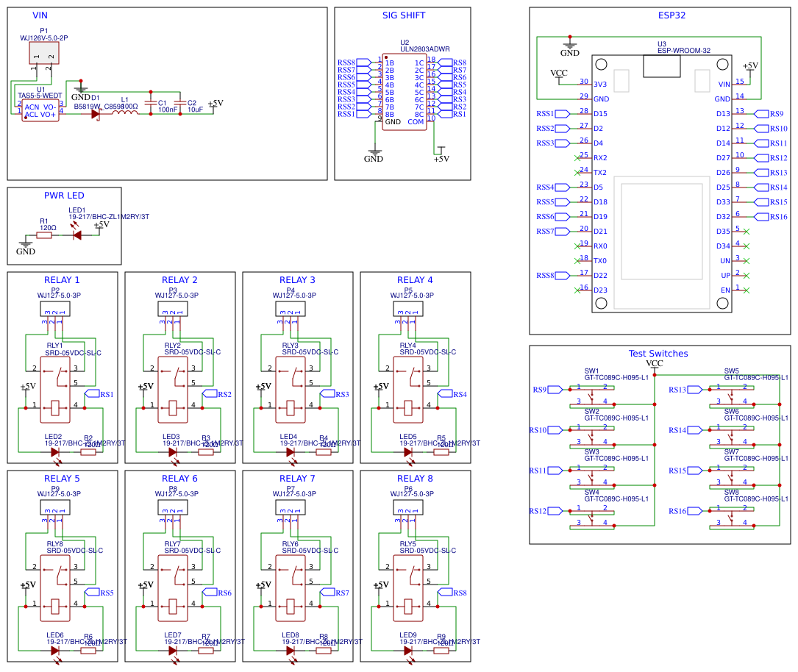Click the +5V power symbol under U2 COM
The width and height of the screenshot is (798, 672).
[x=441, y=154]
